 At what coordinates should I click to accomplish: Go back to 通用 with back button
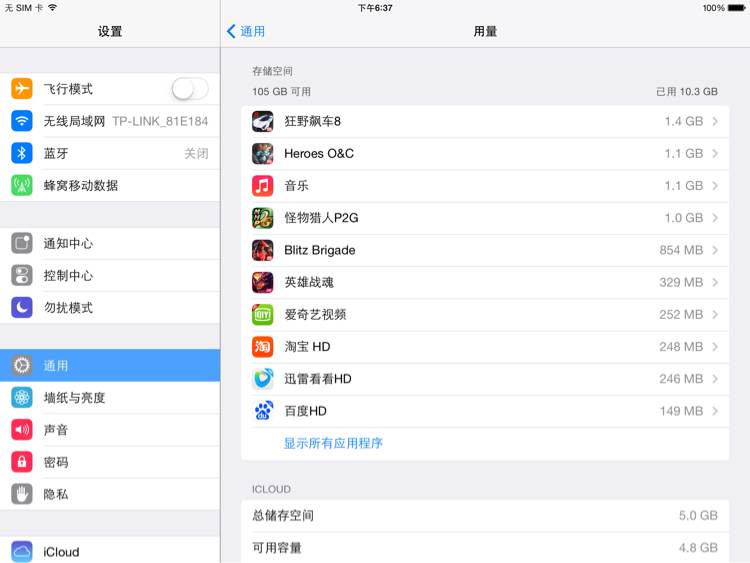click(246, 32)
